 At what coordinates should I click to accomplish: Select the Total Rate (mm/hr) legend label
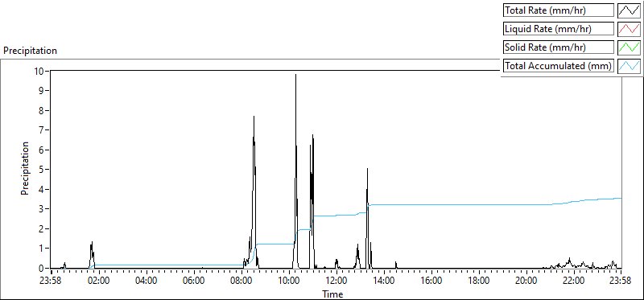pyautogui.click(x=559, y=10)
